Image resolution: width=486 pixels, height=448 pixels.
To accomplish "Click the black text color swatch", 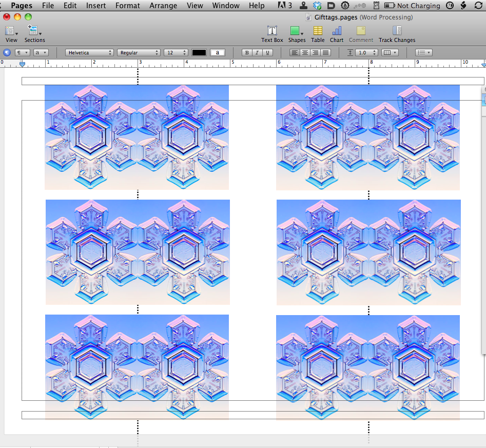I will (x=199, y=53).
